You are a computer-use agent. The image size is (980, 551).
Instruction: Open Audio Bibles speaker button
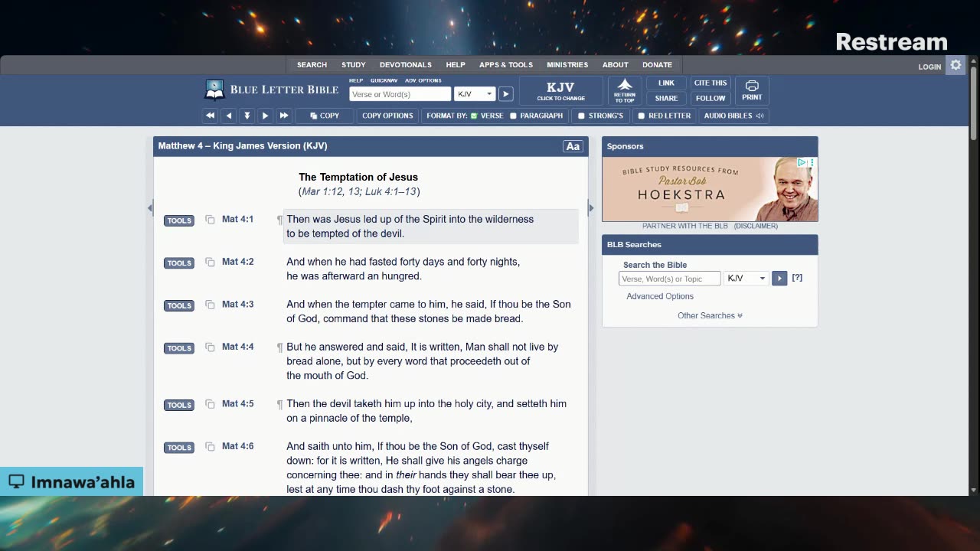click(x=733, y=116)
